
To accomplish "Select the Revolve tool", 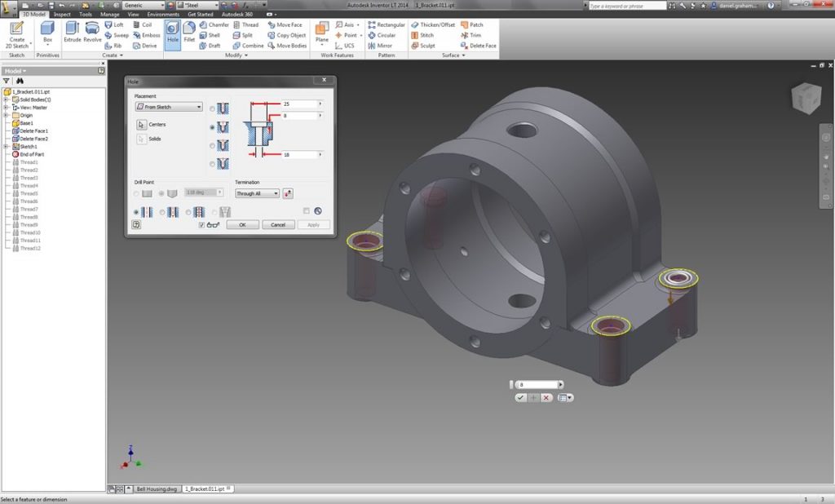I will pyautogui.click(x=92, y=32).
